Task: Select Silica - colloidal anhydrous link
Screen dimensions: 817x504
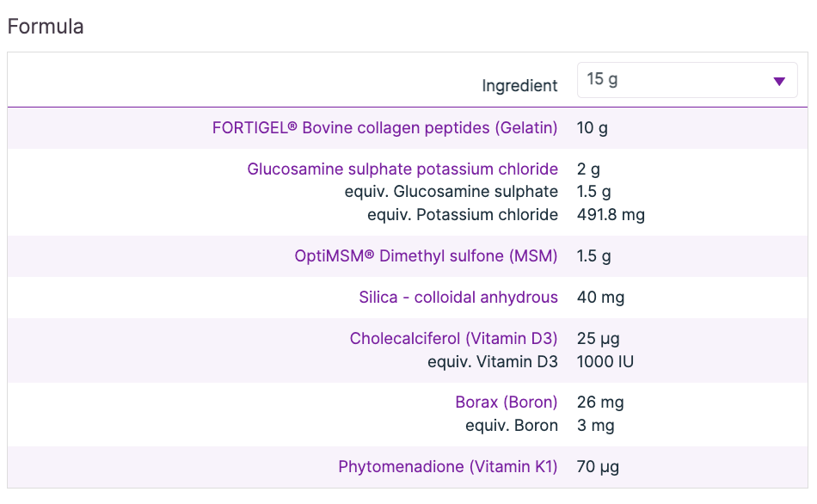Action: (x=458, y=298)
